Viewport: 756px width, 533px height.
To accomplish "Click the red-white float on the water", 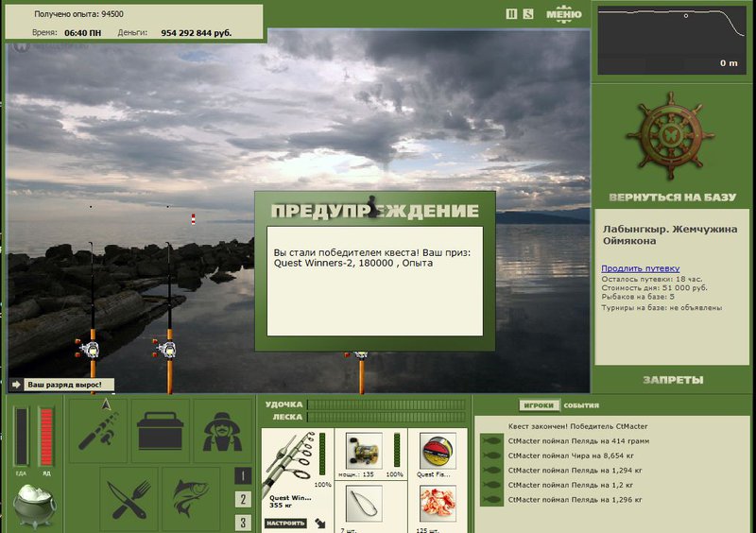I will pos(194,219).
